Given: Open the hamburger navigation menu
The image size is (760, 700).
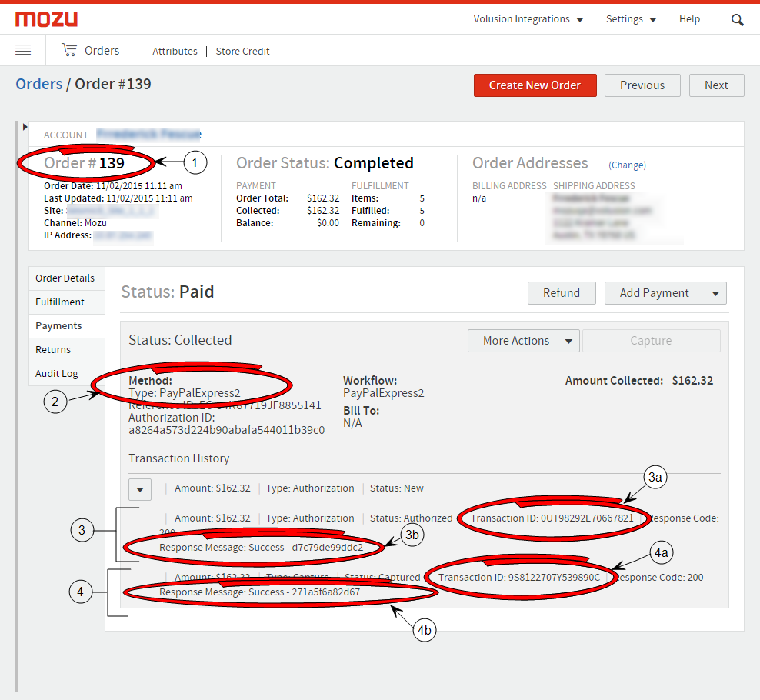Looking at the screenshot, I should 23,49.
